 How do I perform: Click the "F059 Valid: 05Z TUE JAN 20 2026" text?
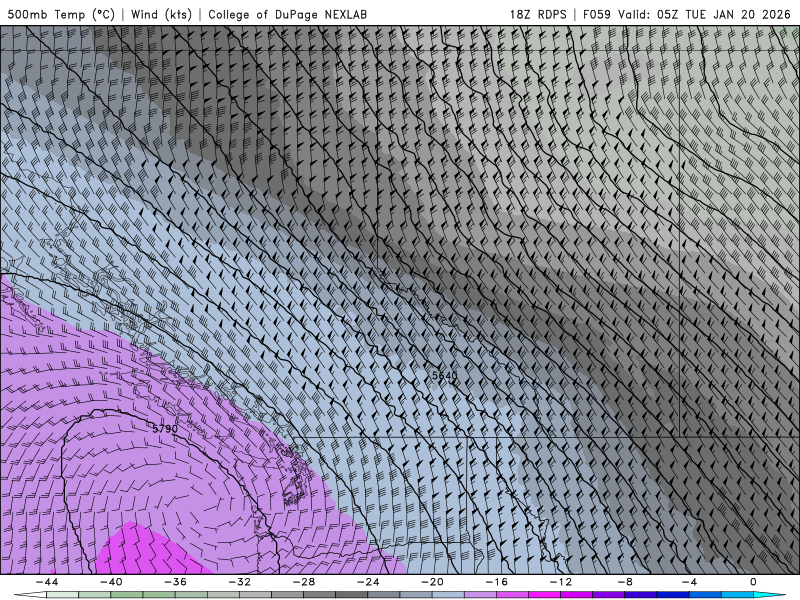pos(686,14)
